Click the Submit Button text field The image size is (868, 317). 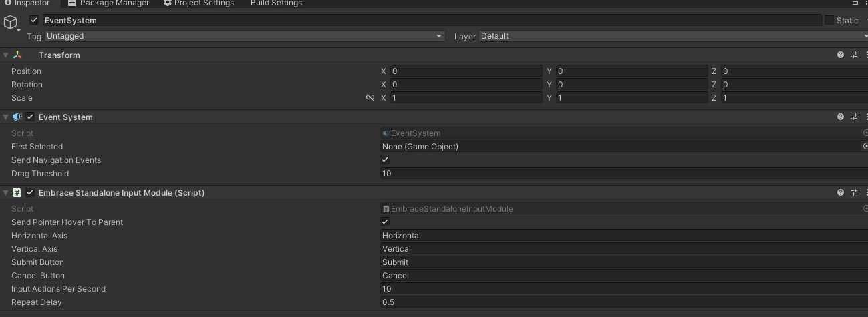click(624, 262)
